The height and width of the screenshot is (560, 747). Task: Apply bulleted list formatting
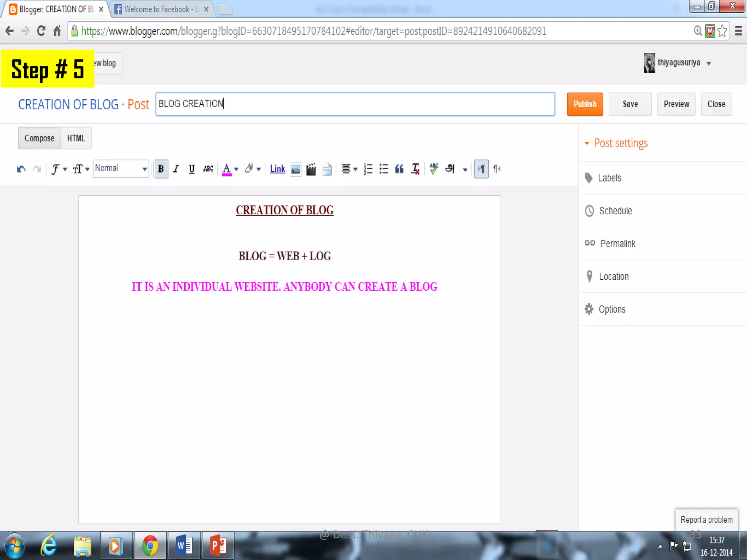384,169
